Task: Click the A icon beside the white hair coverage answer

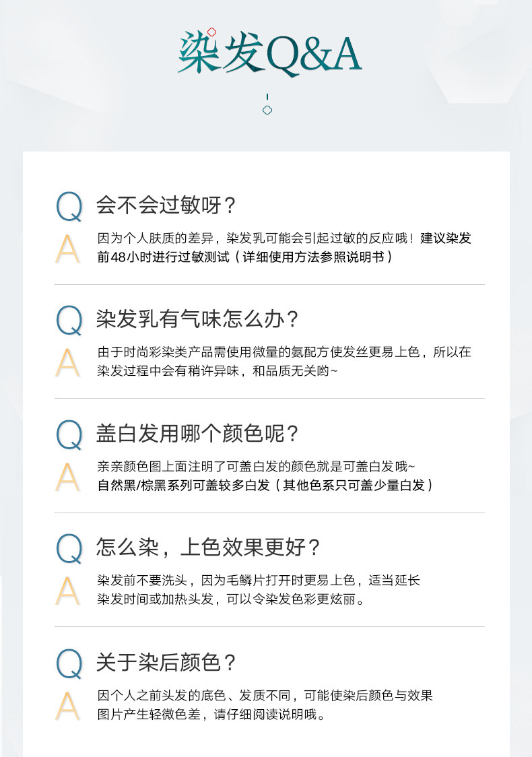Action: pyautogui.click(x=67, y=476)
